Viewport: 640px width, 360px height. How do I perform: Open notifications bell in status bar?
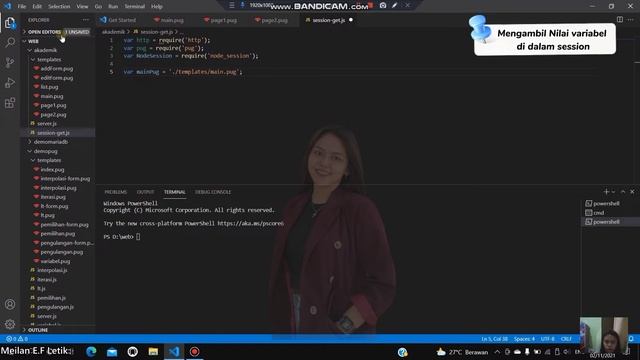pos(631,339)
